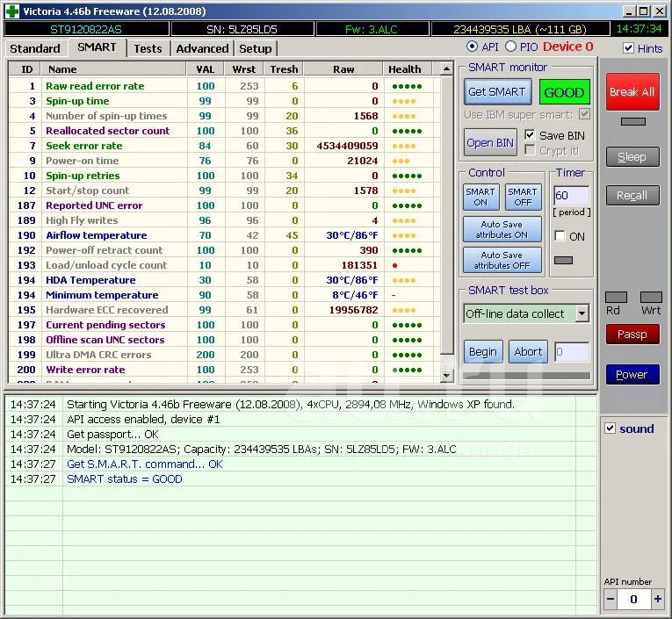672x619 pixels.
Task: Select the Seek error rate row
Action: click(x=225, y=146)
